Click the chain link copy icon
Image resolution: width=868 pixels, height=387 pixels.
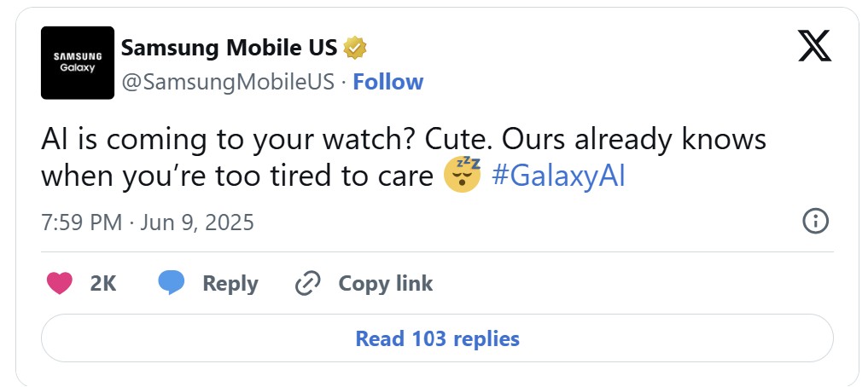pyautogui.click(x=306, y=283)
